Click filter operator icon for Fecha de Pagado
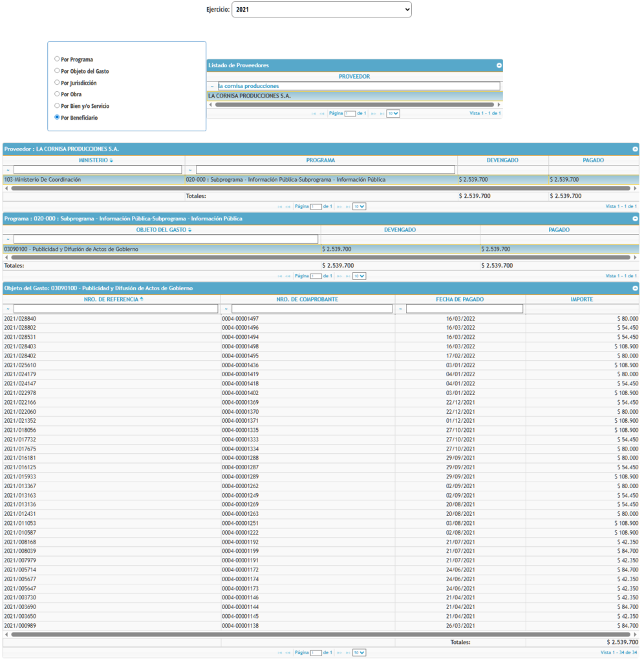Image resolution: width=644 pixels, height=662 pixels. [x=400, y=309]
